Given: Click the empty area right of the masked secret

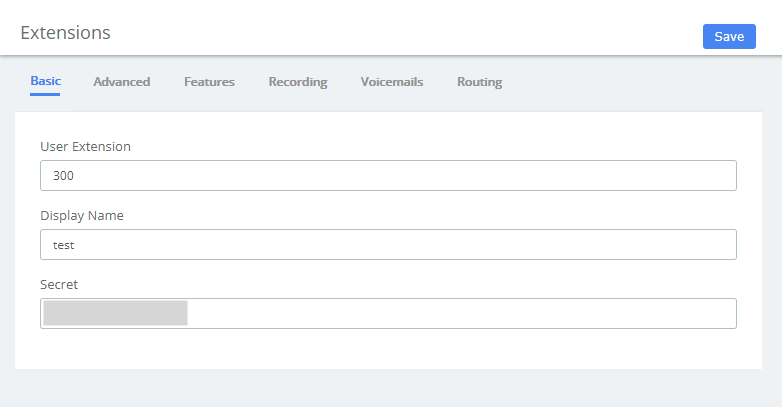Looking at the screenshot, I should click(x=460, y=313).
